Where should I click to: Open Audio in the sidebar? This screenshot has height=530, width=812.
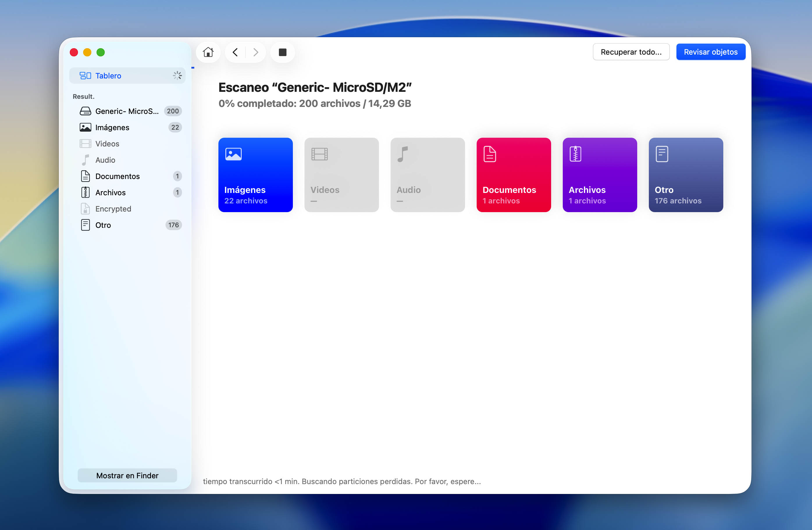coord(127,160)
